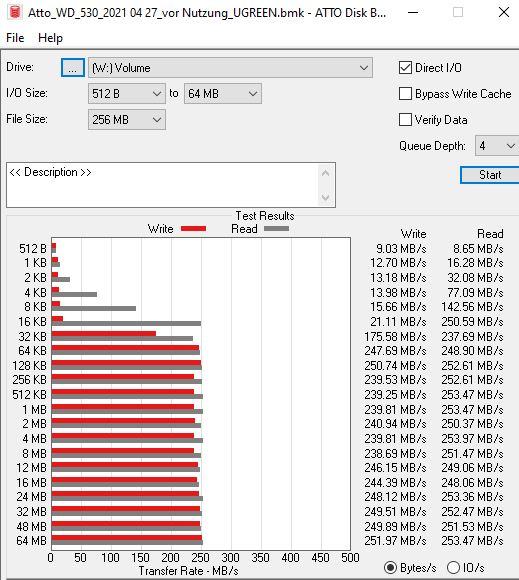Open the Queue Depth dropdown
519x580 pixels.
click(x=497, y=146)
